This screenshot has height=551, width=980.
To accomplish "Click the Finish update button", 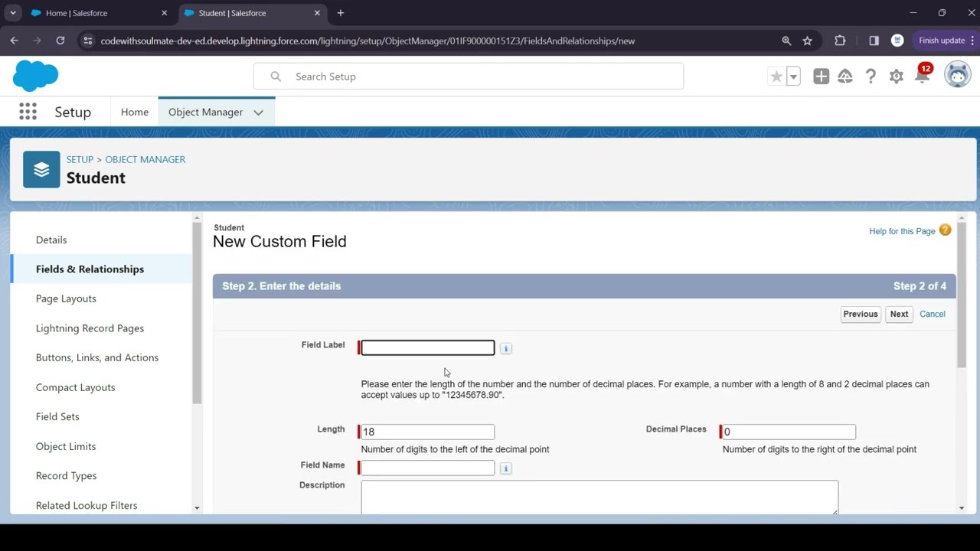I will pos(941,41).
